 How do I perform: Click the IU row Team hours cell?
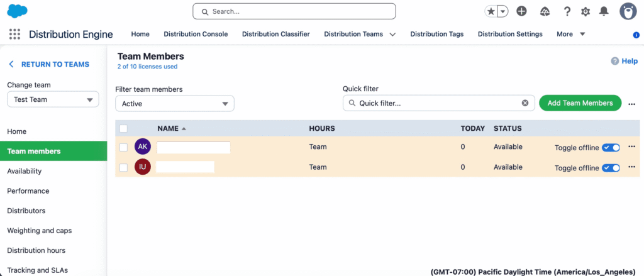pos(318,167)
